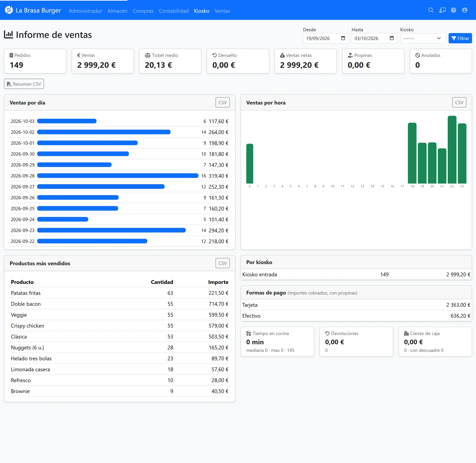Click the Devoluciones undo icon

(x=327, y=334)
